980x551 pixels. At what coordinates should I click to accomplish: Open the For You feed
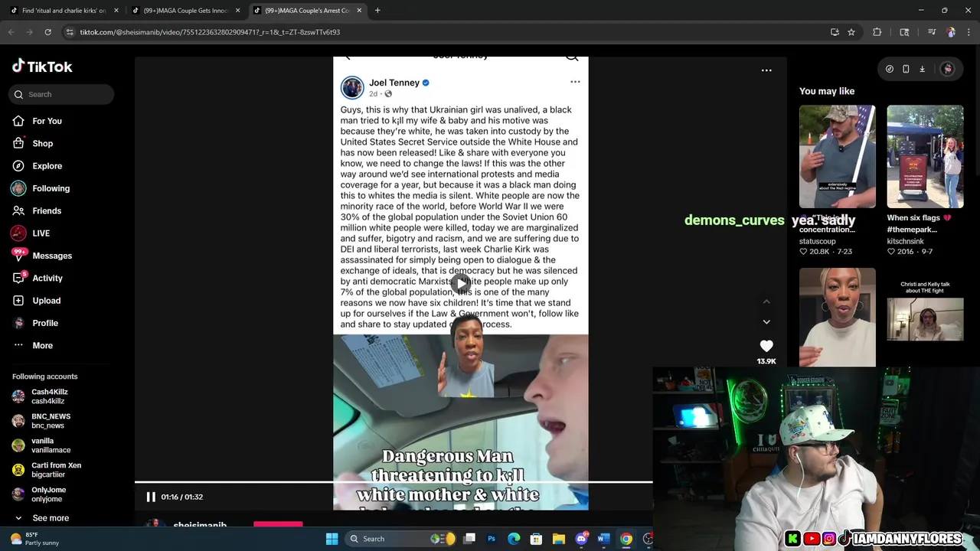(x=47, y=121)
